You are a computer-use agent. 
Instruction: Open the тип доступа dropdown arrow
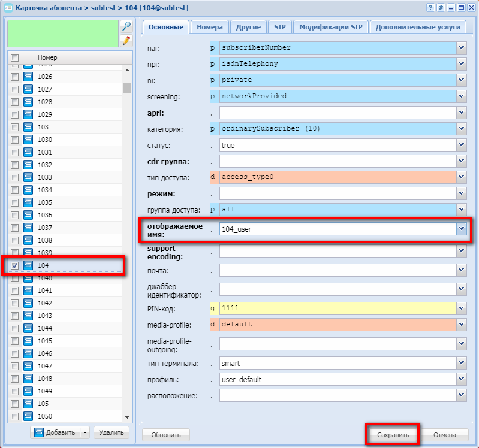pos(461,177)
